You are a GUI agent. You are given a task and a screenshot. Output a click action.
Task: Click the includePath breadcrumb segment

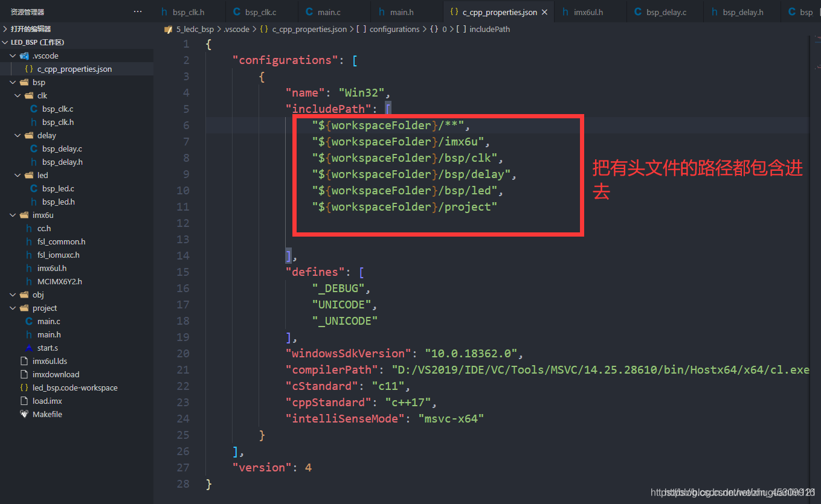coord(490,29)
